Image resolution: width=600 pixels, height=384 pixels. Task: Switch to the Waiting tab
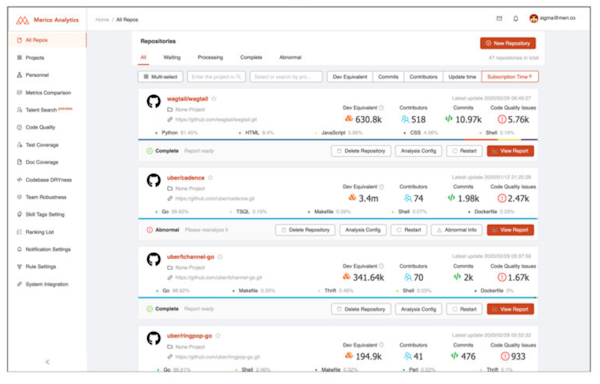172,57
